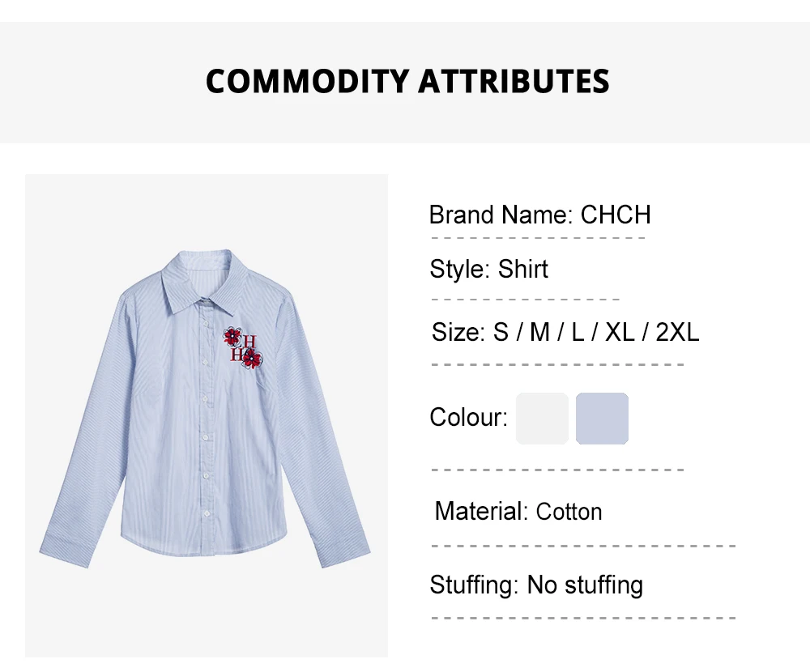Click the red flower CHCH embroidery logo
Screen dimensions: 810x672
point(242,347)
